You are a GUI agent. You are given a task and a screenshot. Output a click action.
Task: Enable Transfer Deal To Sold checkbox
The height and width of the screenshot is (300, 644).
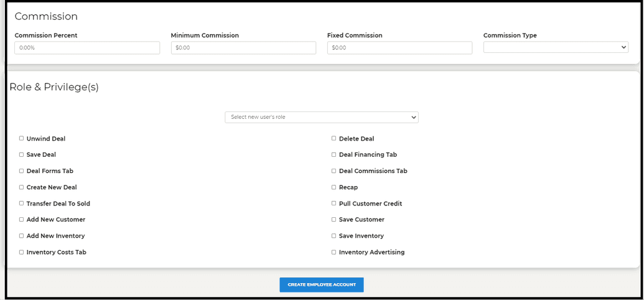tap(21, 204)
